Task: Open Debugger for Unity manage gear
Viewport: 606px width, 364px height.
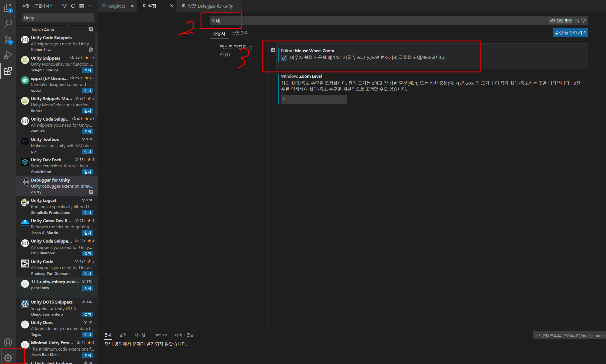Action: pyautogui.click(x=91, y=192)
